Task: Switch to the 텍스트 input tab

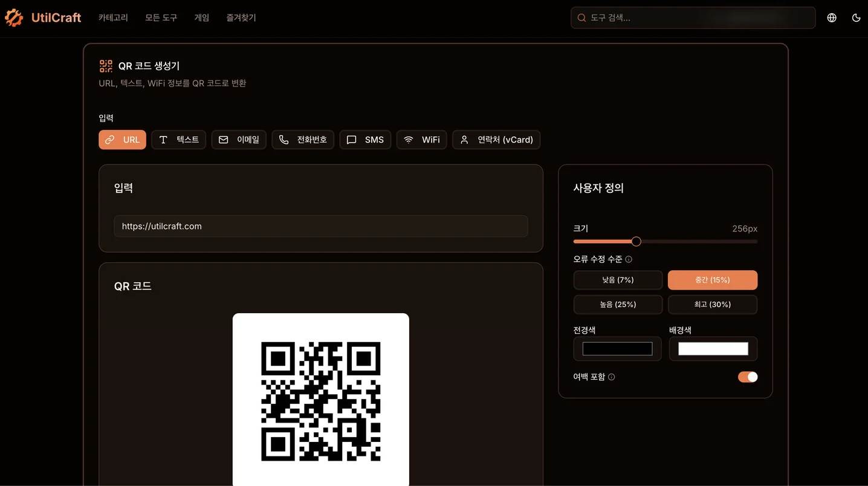Action: pyautogui.click(x=178, y=140)
